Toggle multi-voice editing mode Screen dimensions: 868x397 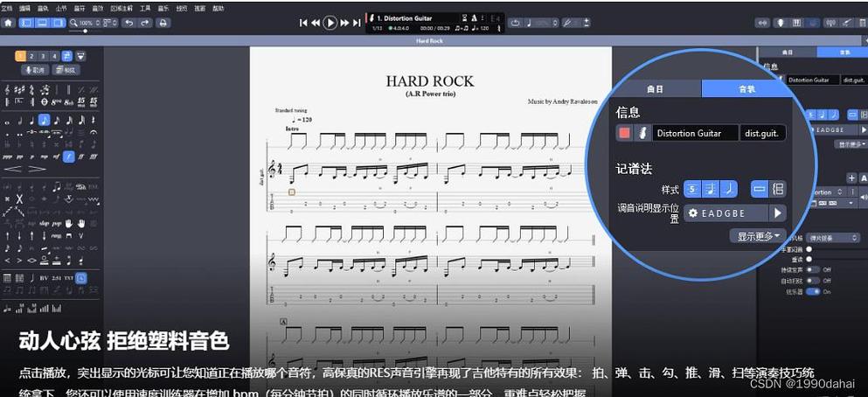pos(67,56)
